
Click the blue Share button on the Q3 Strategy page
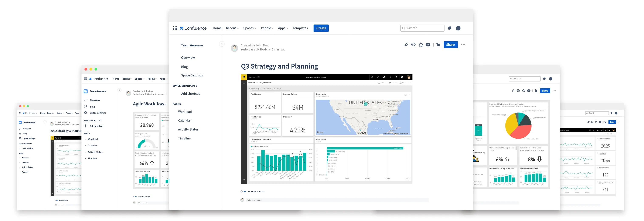[x=450, y=44]
